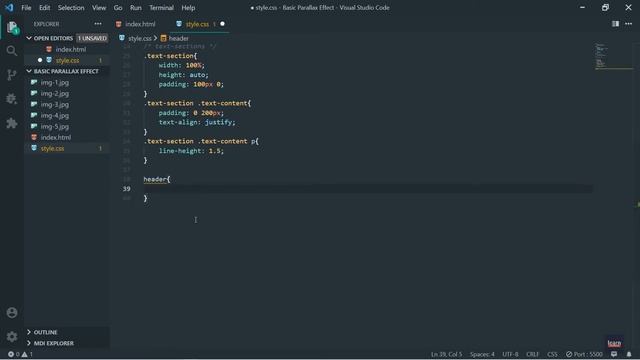Click the CSS language mode status entry

click(x=552, y=354)
